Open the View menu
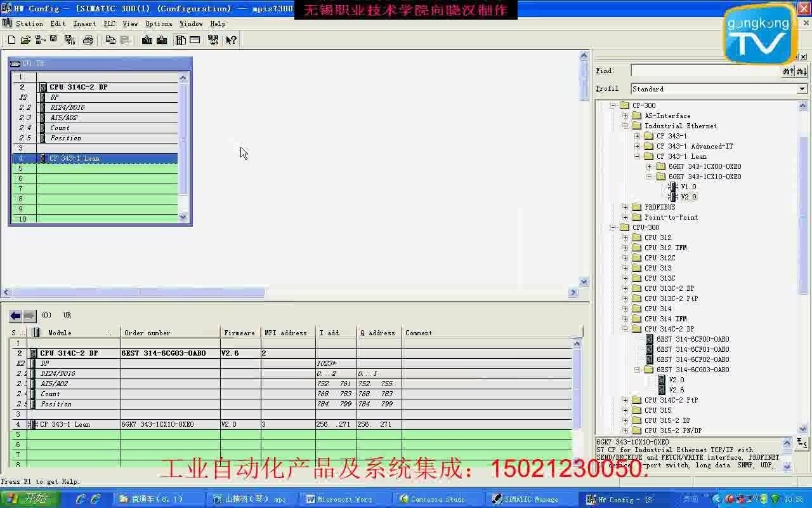The width and height of the screenshot is (812, 508). tap(130, 23)
